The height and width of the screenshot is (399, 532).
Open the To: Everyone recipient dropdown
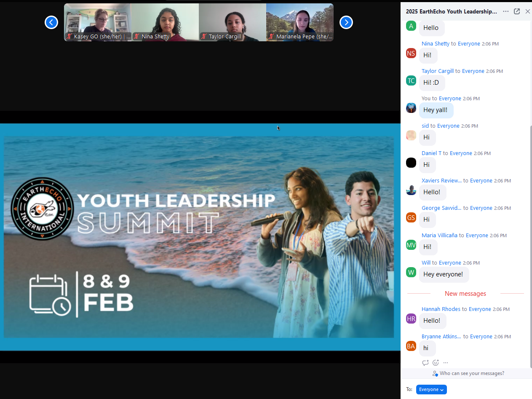point(431,390)
